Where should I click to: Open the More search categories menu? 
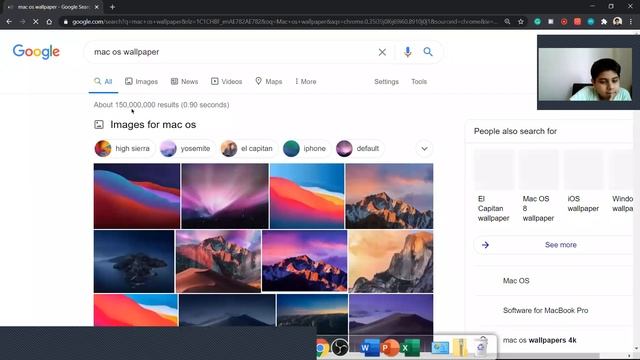coord(306,82)
